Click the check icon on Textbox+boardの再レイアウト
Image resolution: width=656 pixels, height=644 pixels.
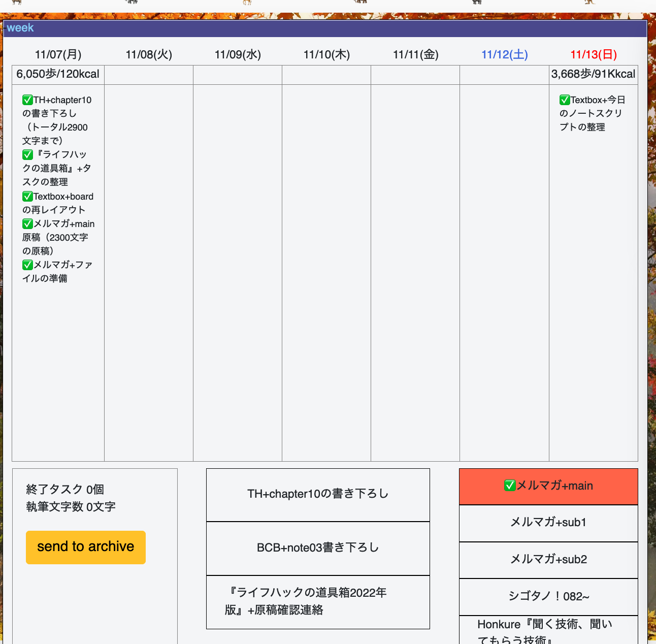pyautogui.click(x=27, y=196)
